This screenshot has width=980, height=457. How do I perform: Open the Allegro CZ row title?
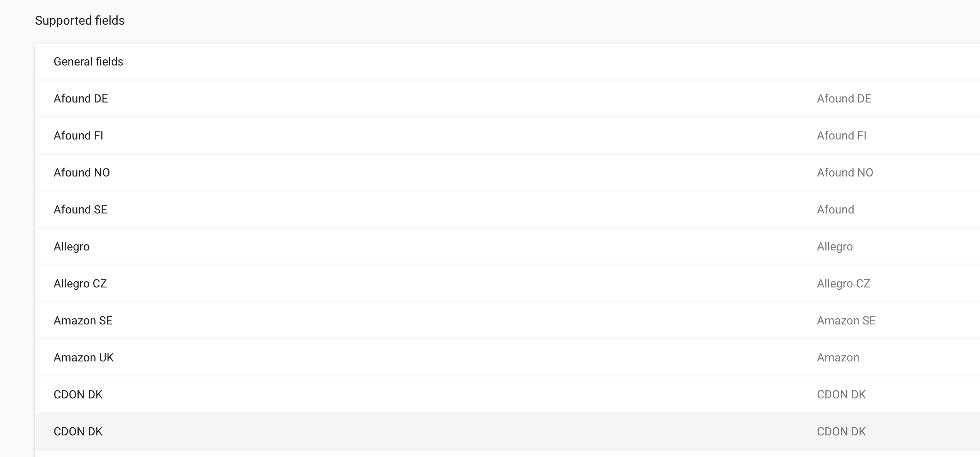pyautogui.click(x=80, y=284)
